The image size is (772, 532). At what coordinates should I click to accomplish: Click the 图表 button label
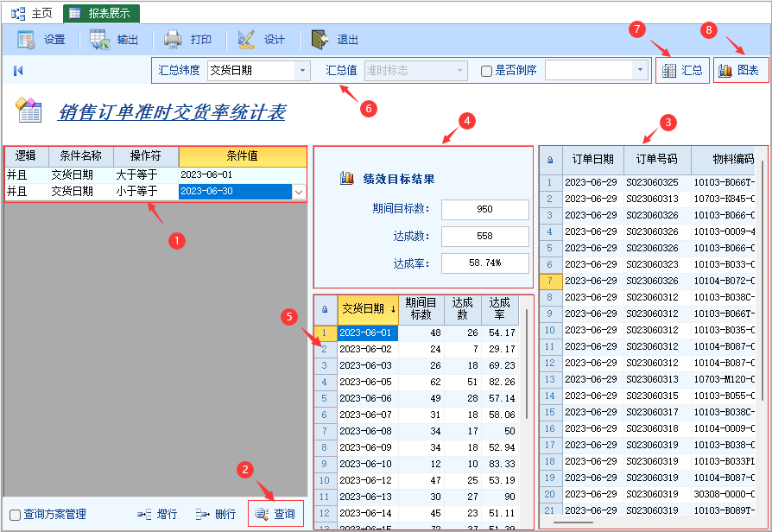coord(748,71)
